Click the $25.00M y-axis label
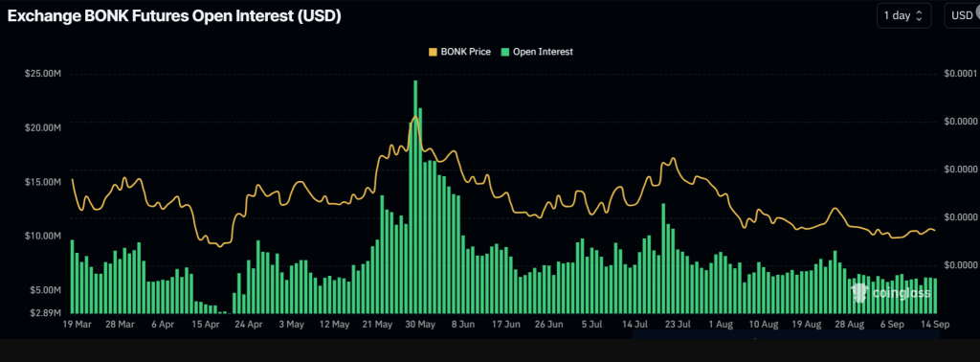Screen dimensions: 980x362 pos(43,74)
